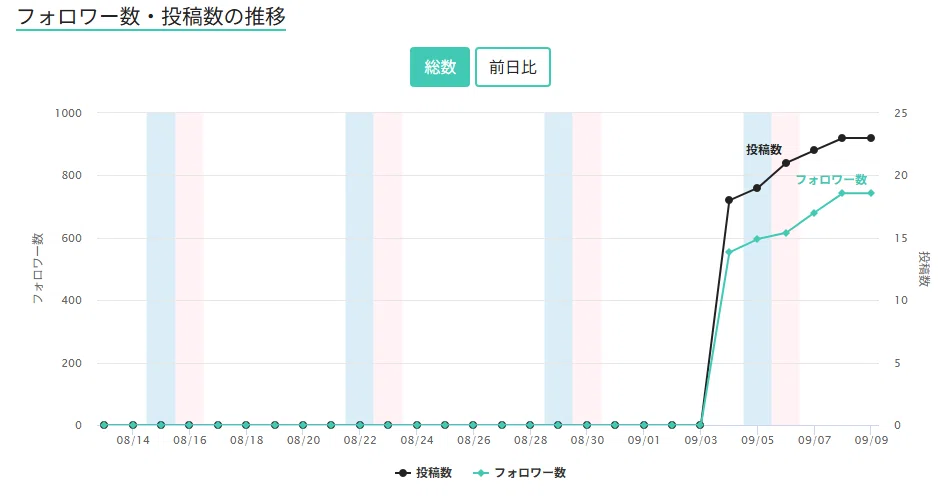Select the last 投稿数 point on 09/09
This screenshot has height=501, width=949.
point(871,138)
